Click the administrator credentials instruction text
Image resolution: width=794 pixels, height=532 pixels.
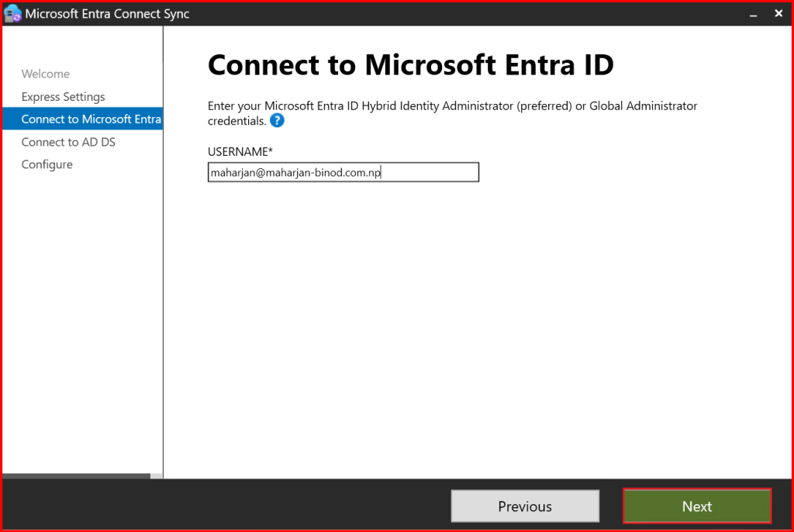click(452, 106)
